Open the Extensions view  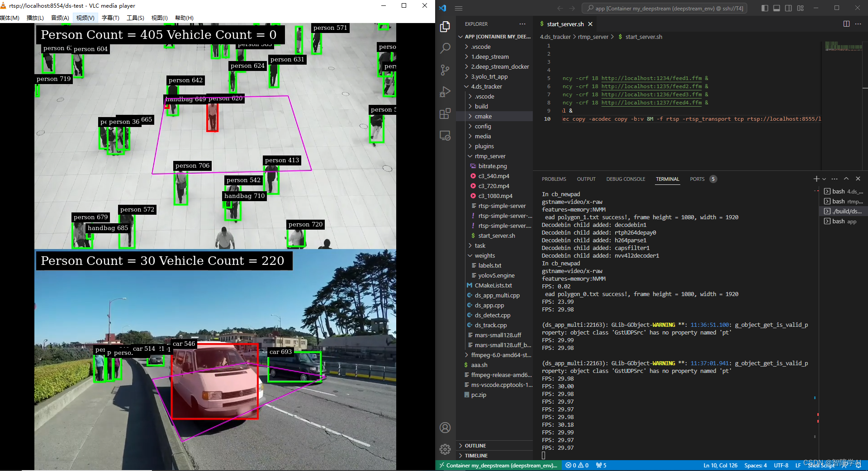445,113
